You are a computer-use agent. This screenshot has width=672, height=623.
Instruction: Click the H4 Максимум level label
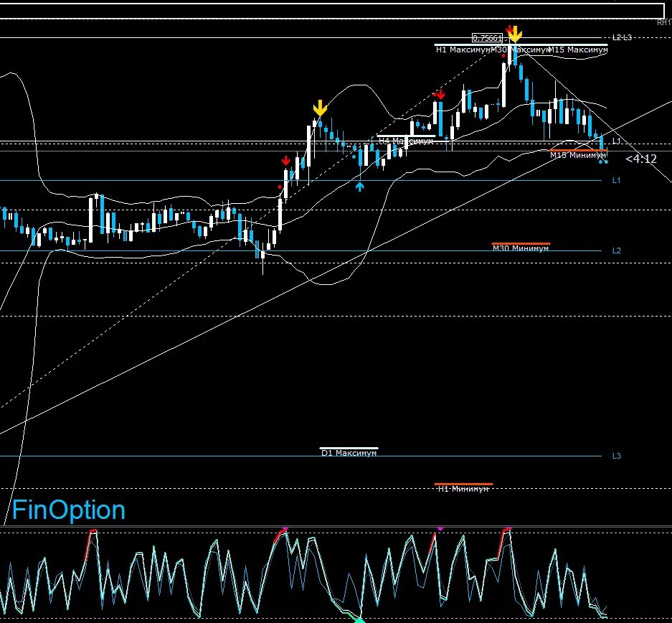tap(406, 141)
